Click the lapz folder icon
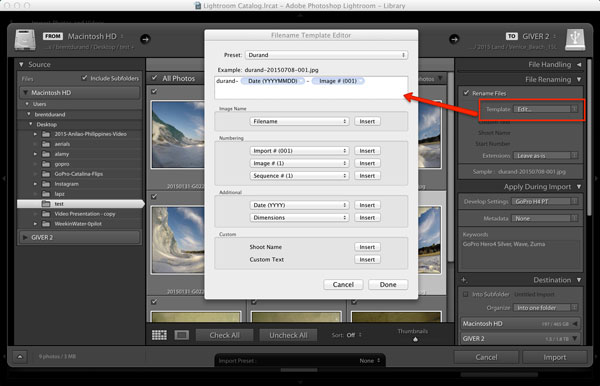600x386 pixels. point(46,194)
